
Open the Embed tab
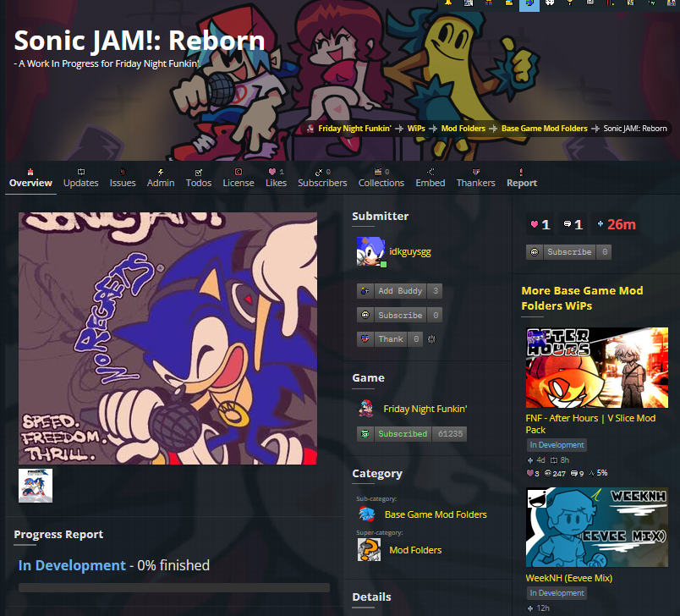(430, 179)
